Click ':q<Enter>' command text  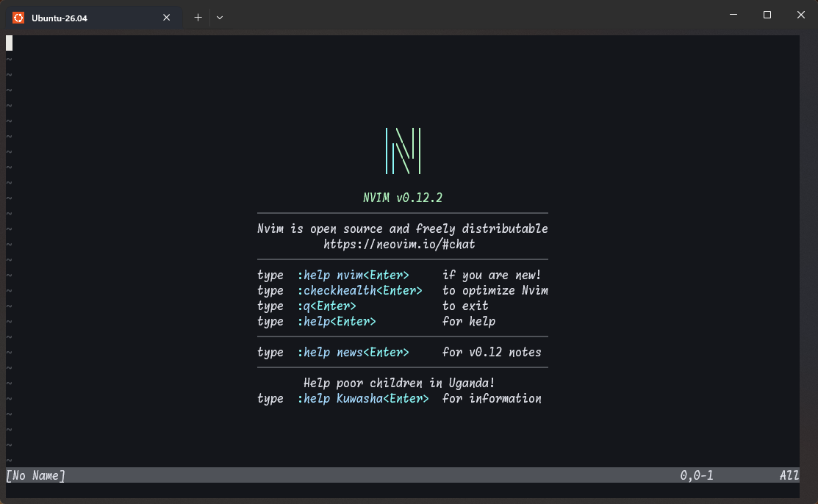point(327,306)
